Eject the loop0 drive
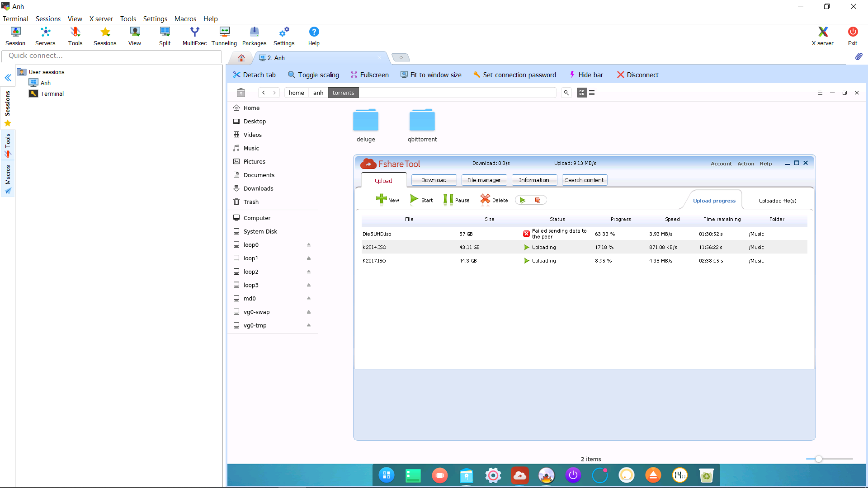 [x=309, y=244]
